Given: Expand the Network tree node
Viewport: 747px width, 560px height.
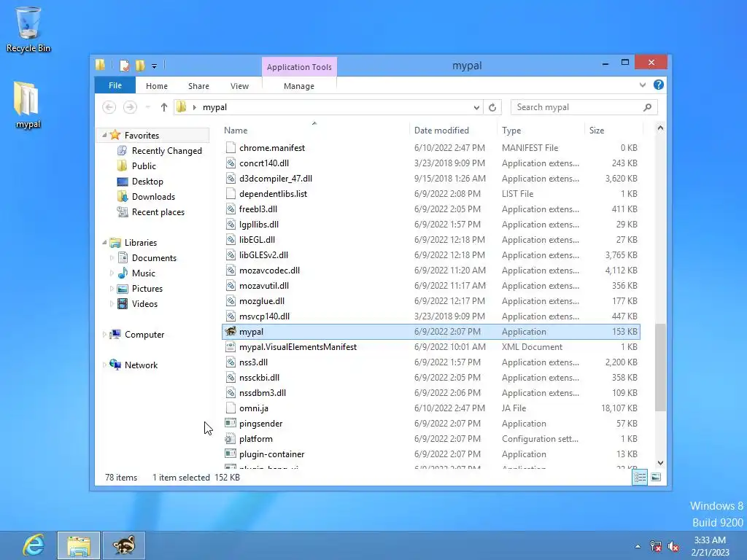Looking at the screenshot, I should 104,365.
